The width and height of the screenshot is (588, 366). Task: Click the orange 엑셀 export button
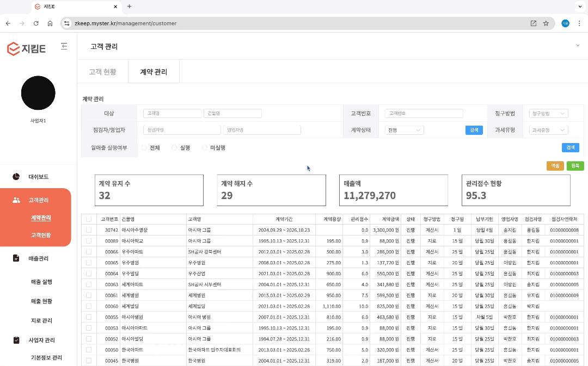tap(555, 166)
